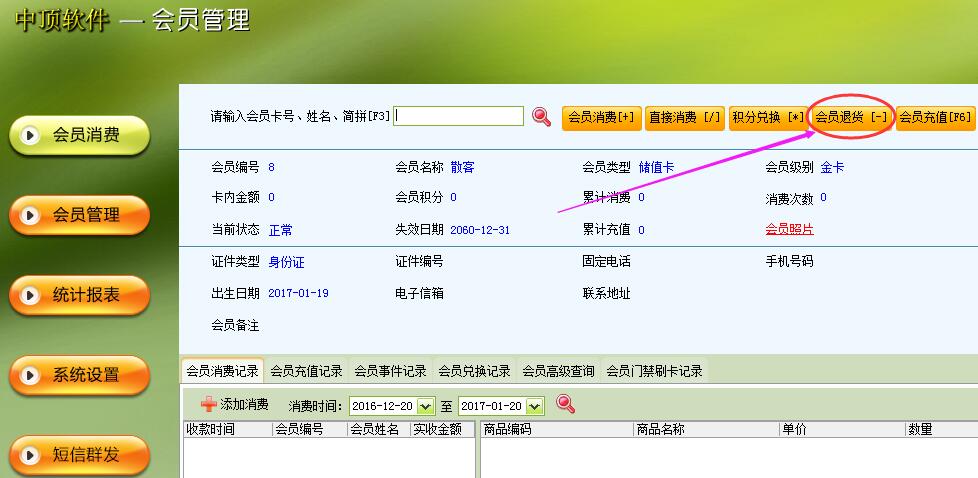Viewport: 978px width, 478px height.
Task: Click the 商品名称 column header
Action: 706,429
